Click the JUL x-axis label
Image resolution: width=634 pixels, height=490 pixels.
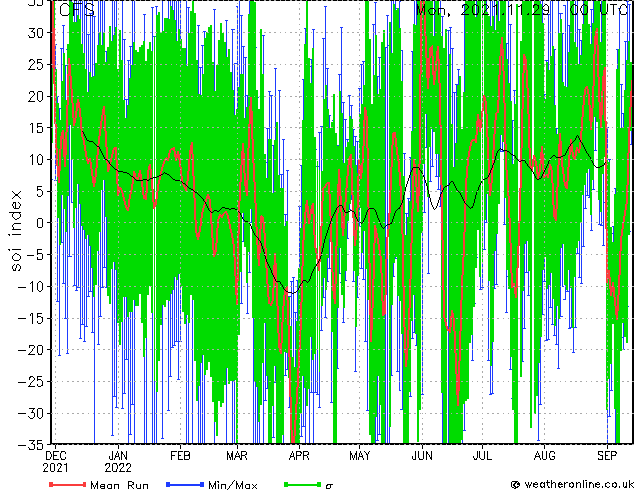click(482, 456)
